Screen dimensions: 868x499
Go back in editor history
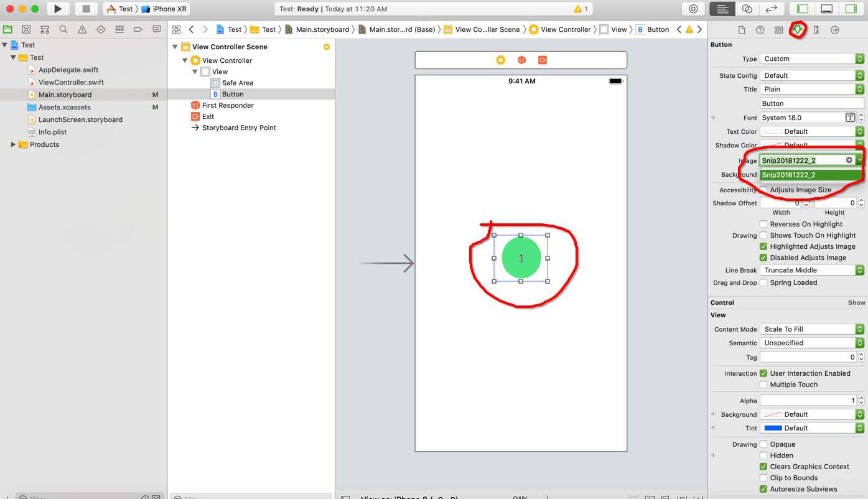192,29
